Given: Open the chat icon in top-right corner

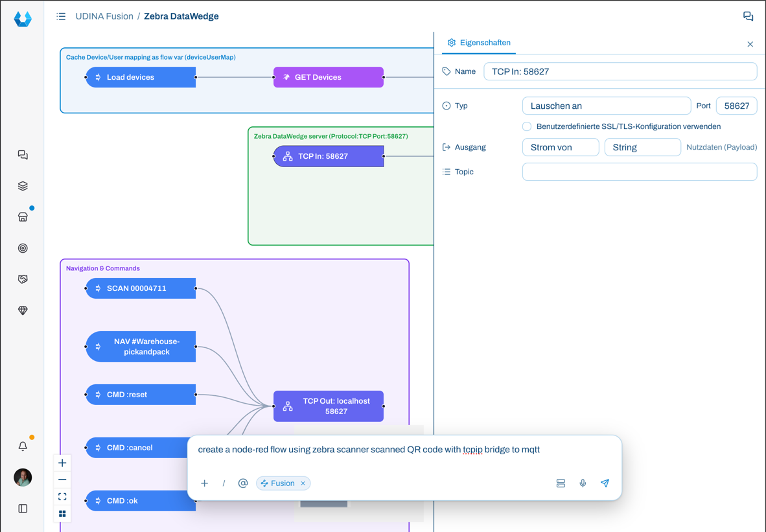Looking at the screenshot, I should pos(748,16).
